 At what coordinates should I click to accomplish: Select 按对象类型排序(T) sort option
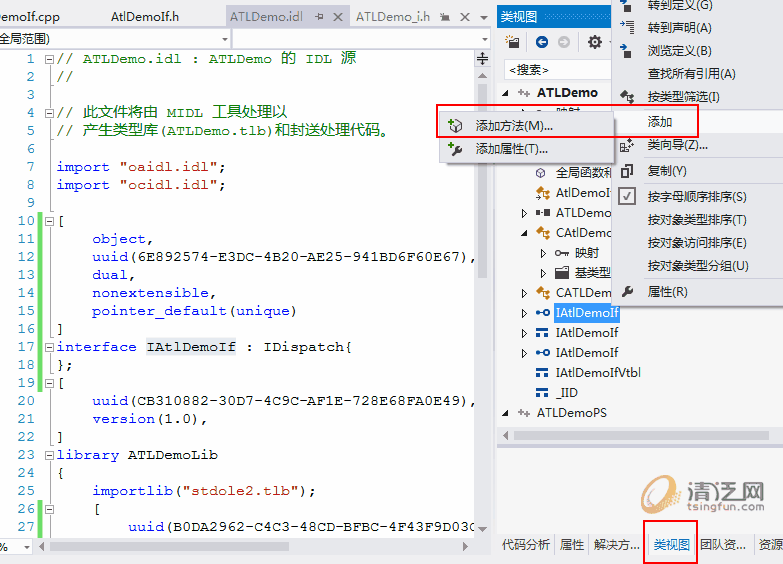(x=696, y=219)
